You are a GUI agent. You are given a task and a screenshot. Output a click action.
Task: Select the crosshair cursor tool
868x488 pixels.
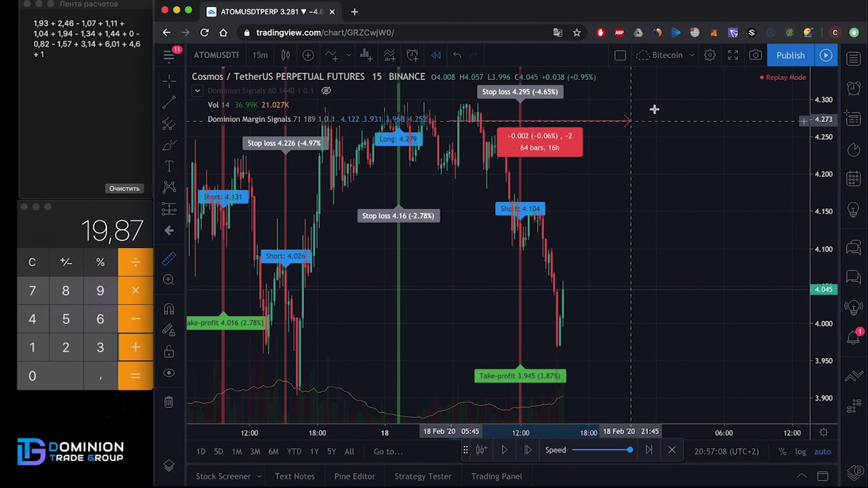pyautogui.click(x=169, y=81)
